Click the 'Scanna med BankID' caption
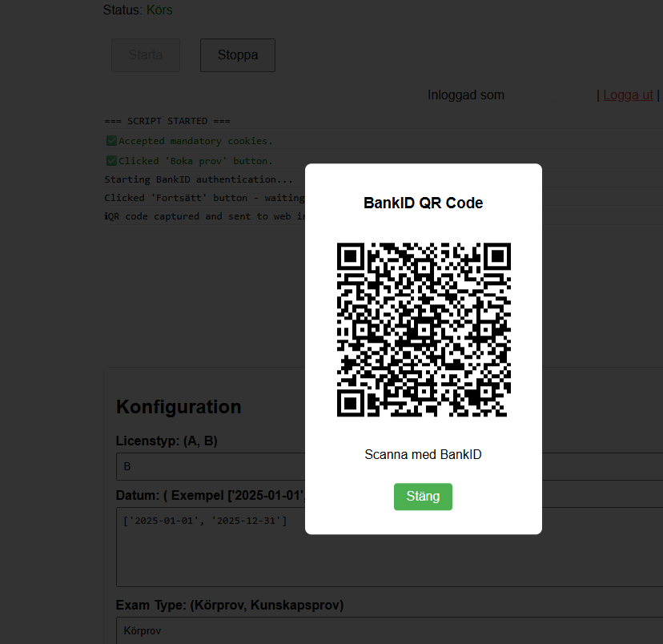The width and height of the screenshot is (663, 644). [423, 454]
